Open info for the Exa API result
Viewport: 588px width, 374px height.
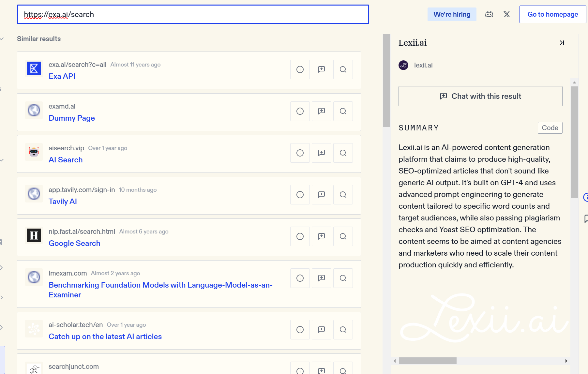tap(300, 69)
